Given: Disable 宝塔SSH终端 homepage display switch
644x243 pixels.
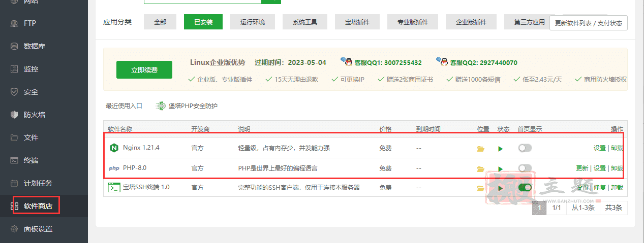Looking at the screenshot, I should point(525,187).
